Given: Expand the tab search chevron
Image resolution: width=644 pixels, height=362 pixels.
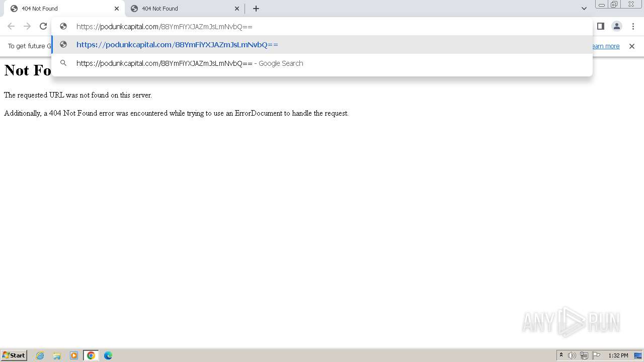Looking at the screenshot, I should (584, 9).
